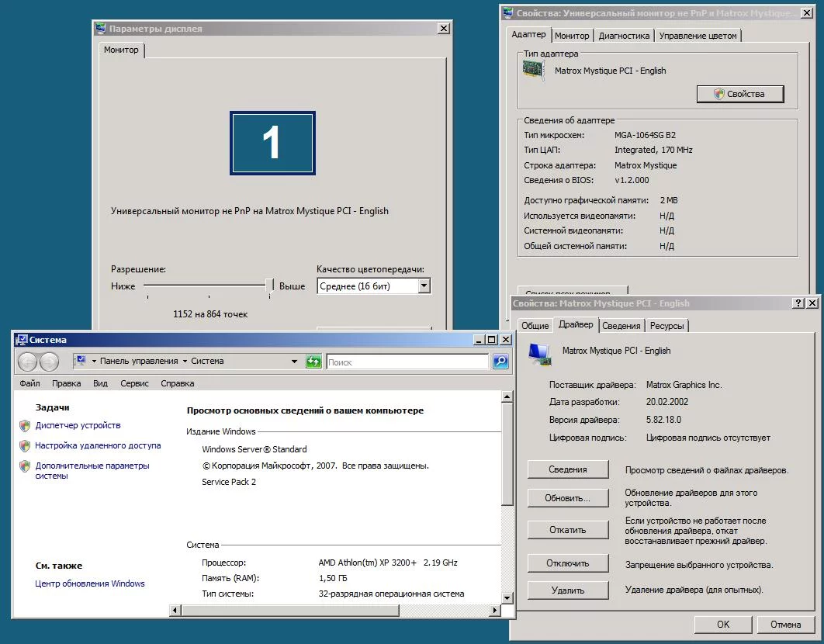The image size is (824, 644).
Task: Select monitor 1 thumbnail
Action: coord(273,143)
